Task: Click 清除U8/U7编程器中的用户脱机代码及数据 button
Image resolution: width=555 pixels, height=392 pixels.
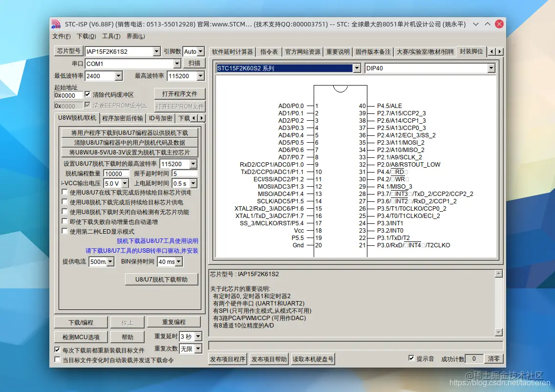Action: (x=129, y=143)
